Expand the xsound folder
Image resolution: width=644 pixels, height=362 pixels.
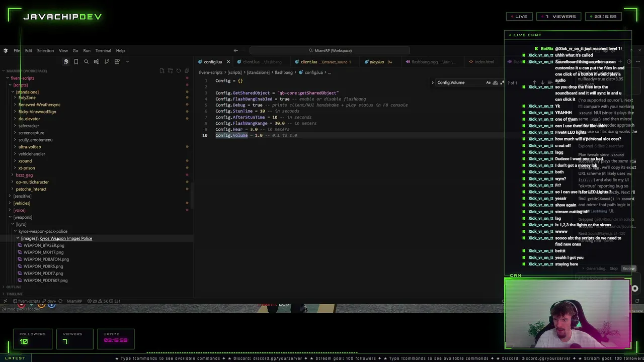coord(15,161)
